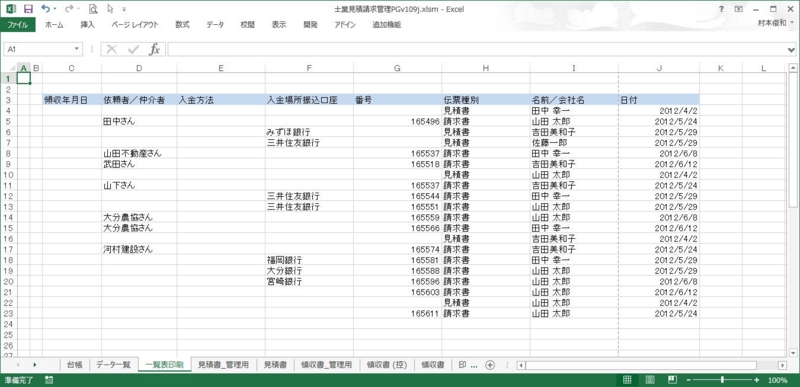
Task: Select column G header
Action: pos(397,68)
